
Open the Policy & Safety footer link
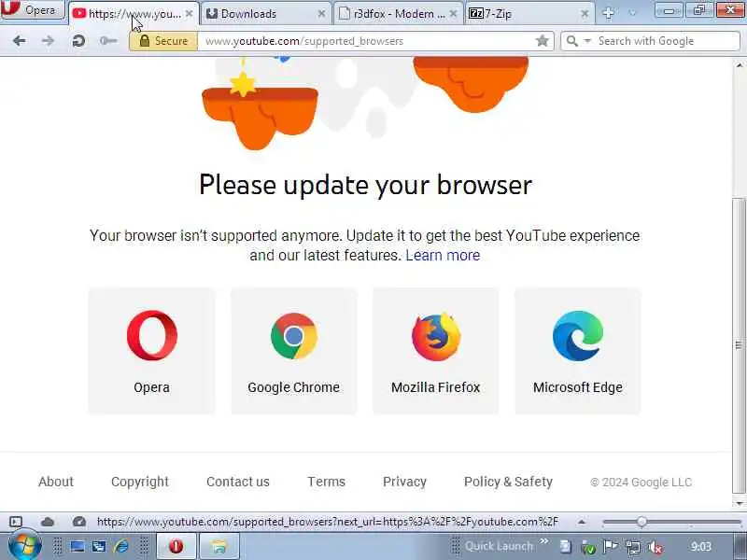(x=508, y=482)
